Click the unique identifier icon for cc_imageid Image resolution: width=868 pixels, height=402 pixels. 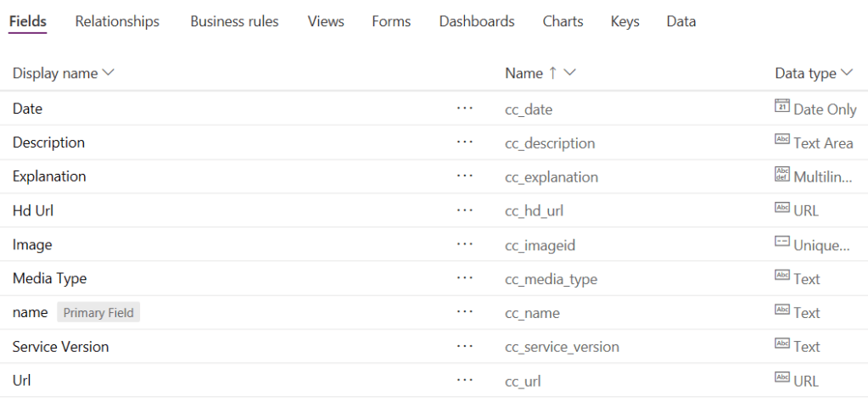coord(781,243)
